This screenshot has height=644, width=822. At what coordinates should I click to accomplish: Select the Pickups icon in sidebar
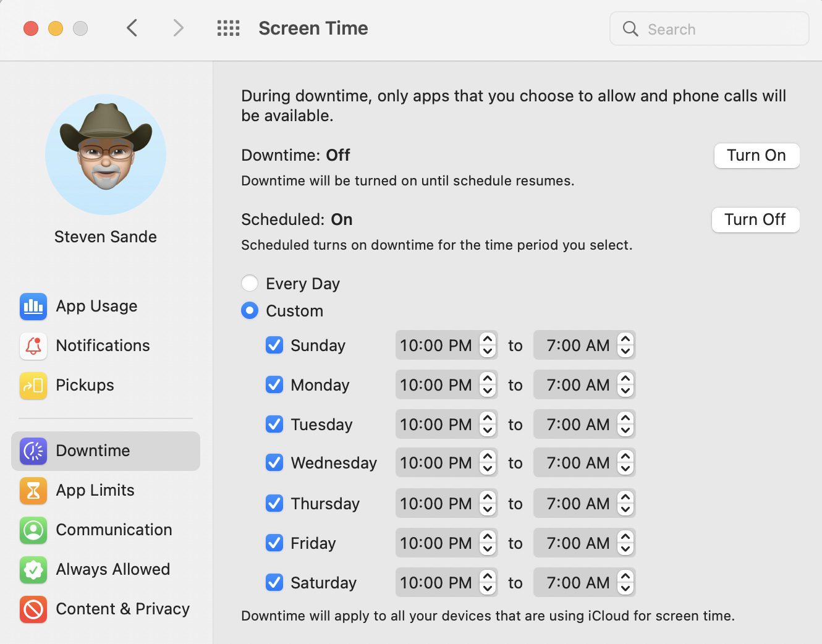pyautogui.click(x=33, y=386)
